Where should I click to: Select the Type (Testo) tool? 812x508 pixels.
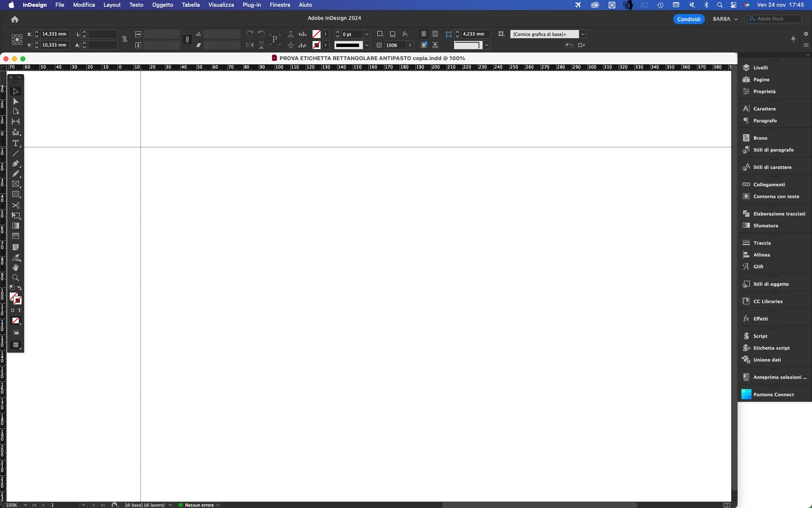pos(16,144)
